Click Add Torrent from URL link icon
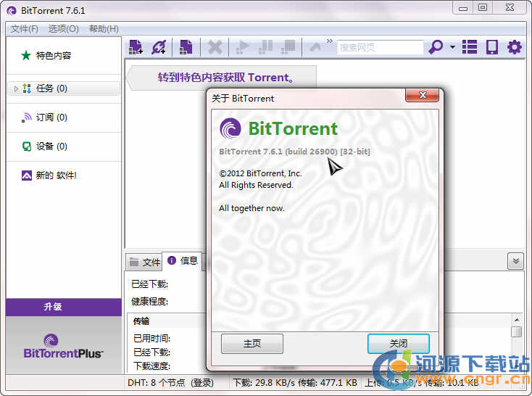 (159, 47)
